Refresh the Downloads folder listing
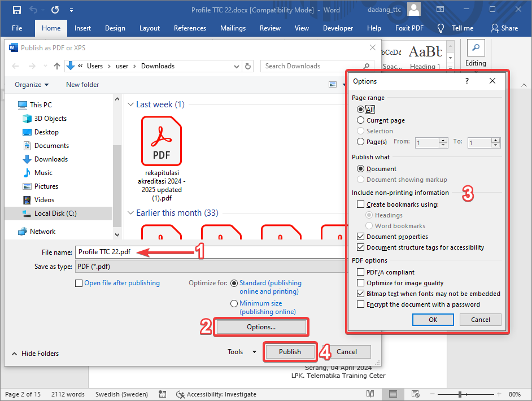532x401 pixels. pyautogui.click(x=248, y=66)
